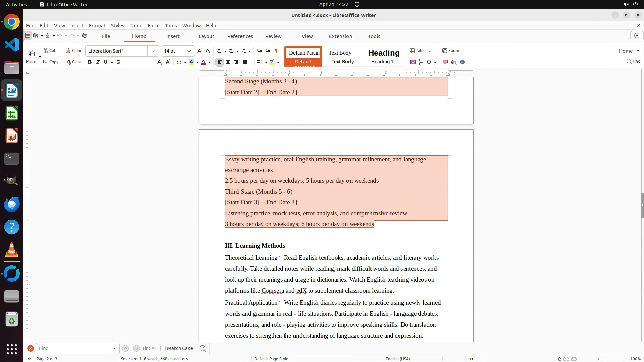Click the highlighting color swatch
Screen dimensions: 644x362
[x=191, y=62]
